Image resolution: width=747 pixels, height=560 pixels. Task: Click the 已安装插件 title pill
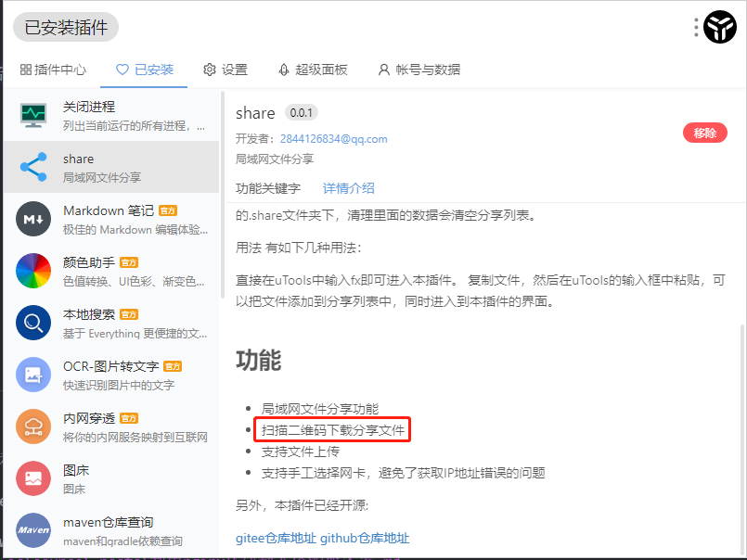coord(66,27)
